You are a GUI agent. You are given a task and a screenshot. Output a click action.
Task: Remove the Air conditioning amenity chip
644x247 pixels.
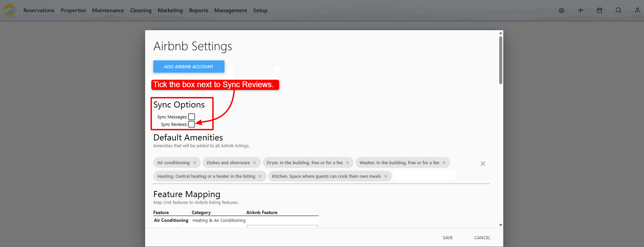(195, 163)
